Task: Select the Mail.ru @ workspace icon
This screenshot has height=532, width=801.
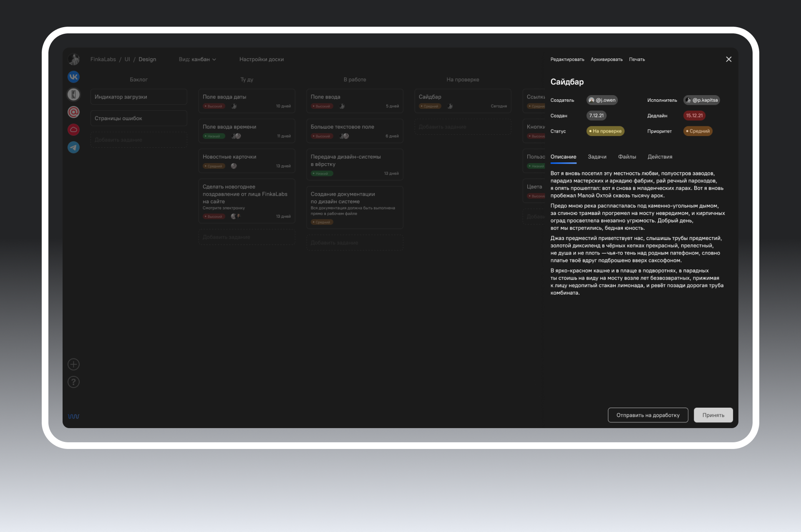Action: pyautogui.click(x=73, y=112)
